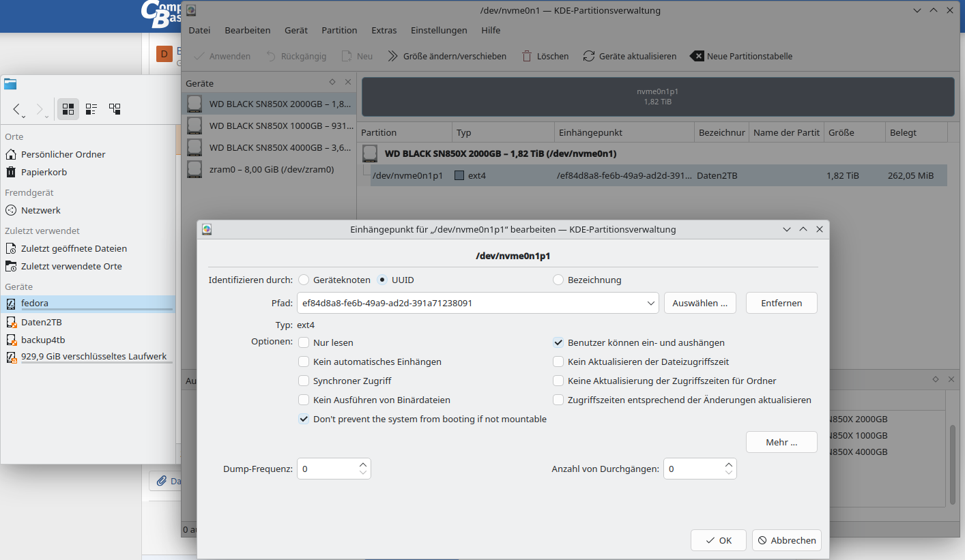Switch file manager to compact list view
This screenshot has width=965, height=560.
tap(91, 108)
